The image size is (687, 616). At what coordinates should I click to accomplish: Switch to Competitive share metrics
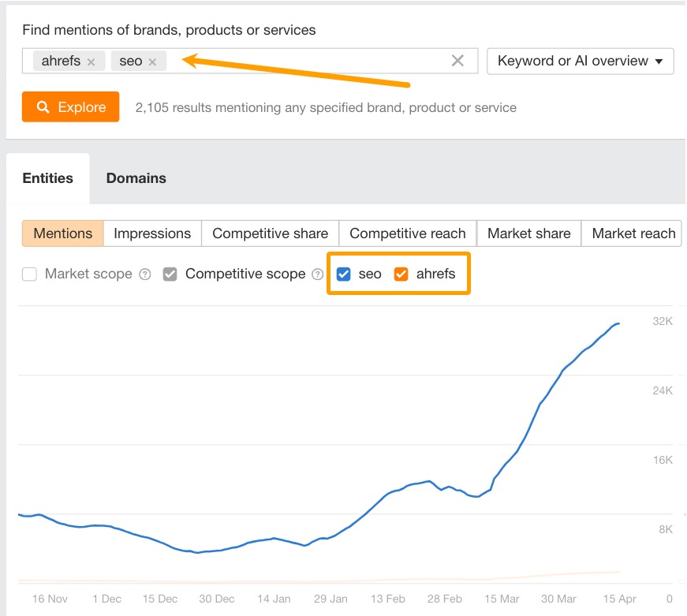[x=270, y=233]
